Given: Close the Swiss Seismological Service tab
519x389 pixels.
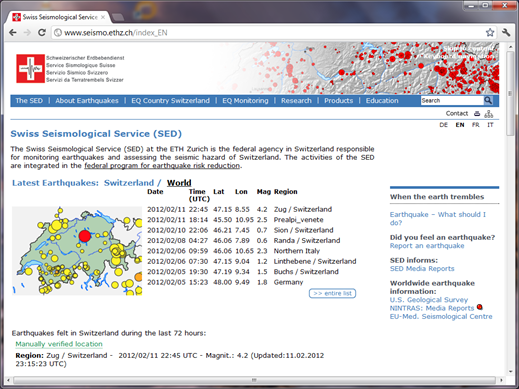Looking at the screenshot, I should click(x=103, y=17).
